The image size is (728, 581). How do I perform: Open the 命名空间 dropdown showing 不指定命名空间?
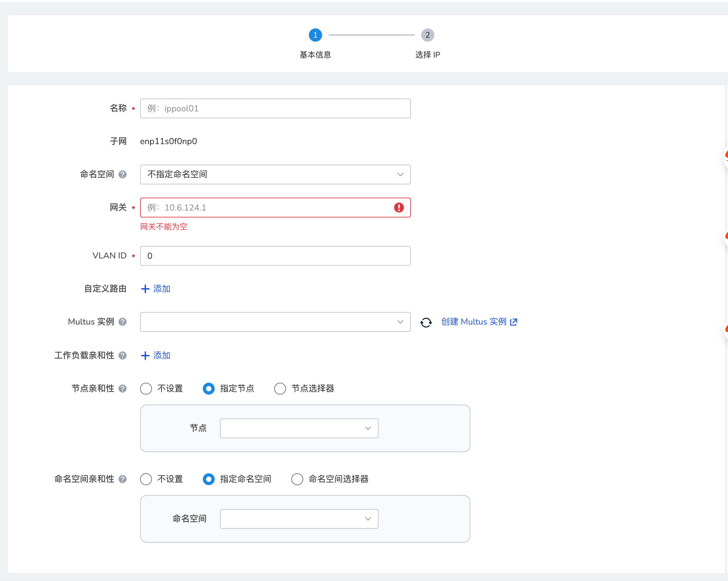tap(275, 174)
